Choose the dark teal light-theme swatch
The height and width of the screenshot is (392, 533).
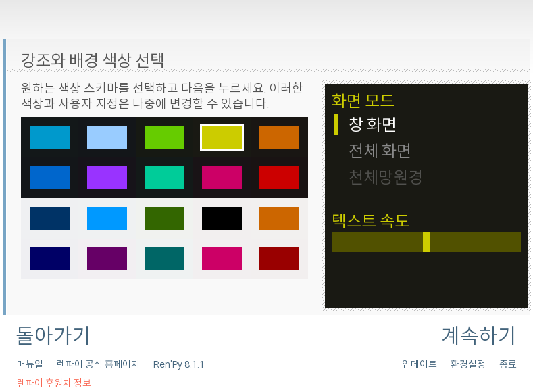165,259
